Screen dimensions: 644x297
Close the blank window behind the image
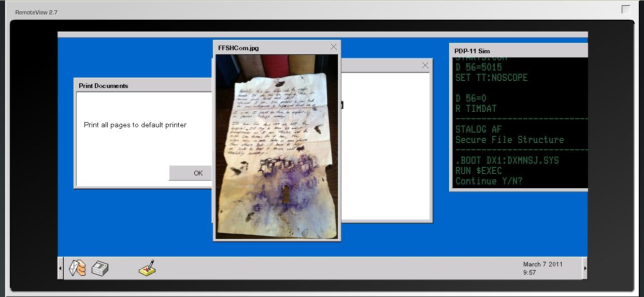[425, 65]
